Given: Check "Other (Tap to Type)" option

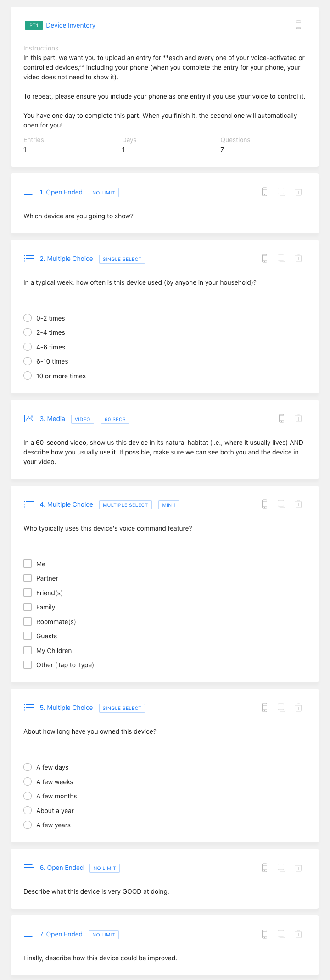Looking at the screenshot, I should (28, 664).
